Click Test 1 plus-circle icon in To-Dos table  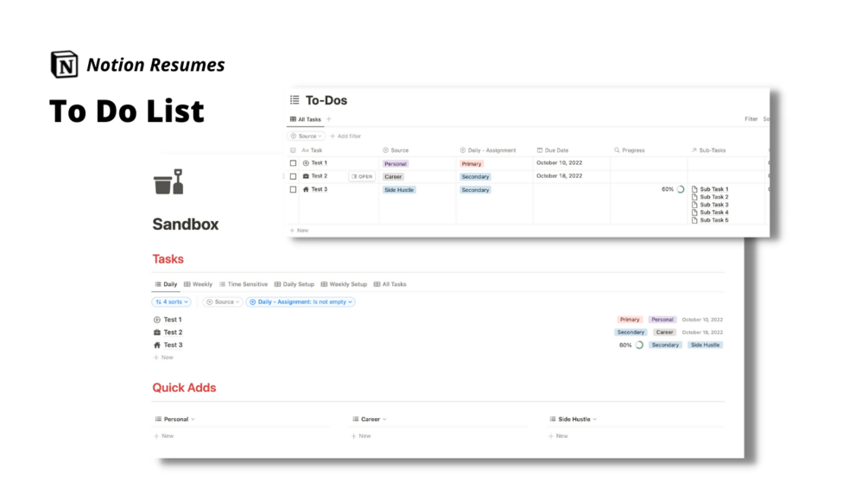coord(306,163)
